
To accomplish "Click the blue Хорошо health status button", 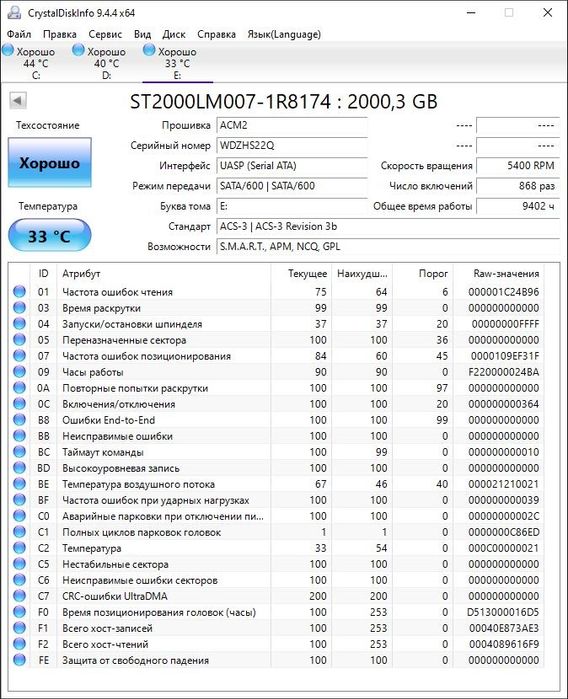I will (49, 162).
